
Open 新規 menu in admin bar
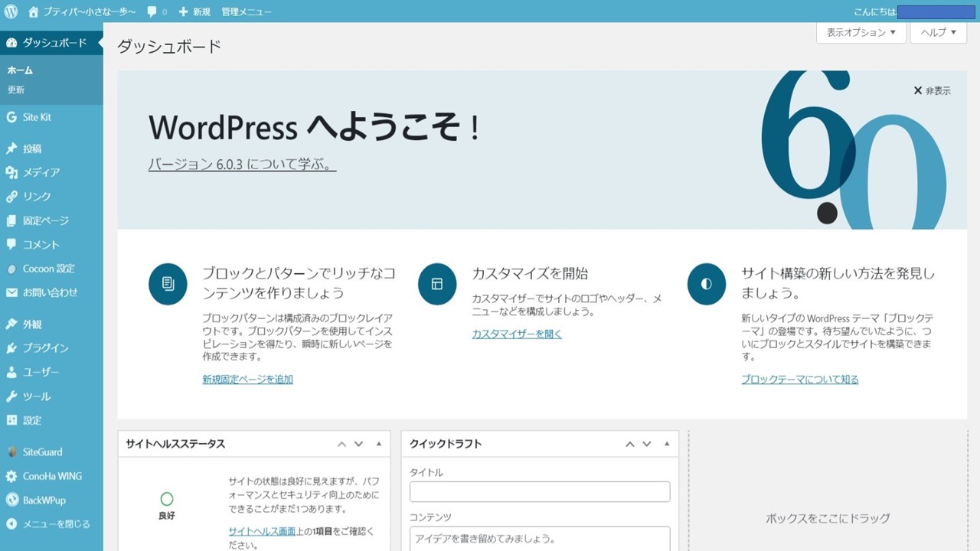coord(194,12)
